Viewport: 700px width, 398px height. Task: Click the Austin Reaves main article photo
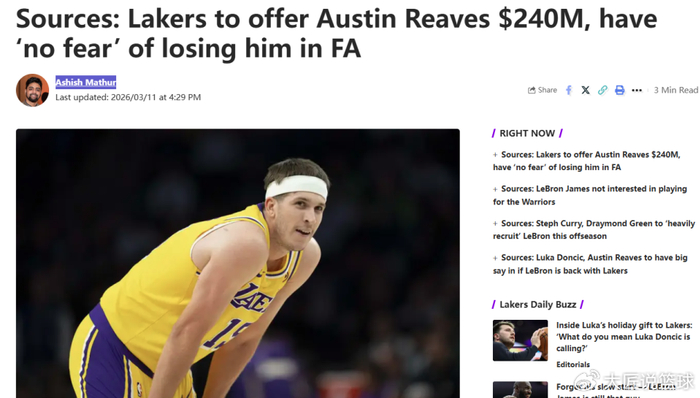tap(238, 263)
